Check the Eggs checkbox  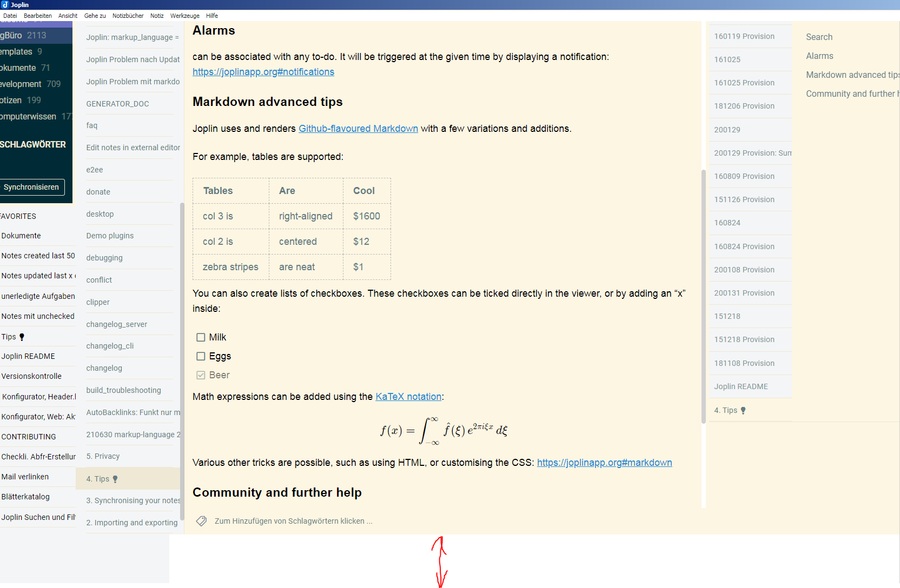pyautogui.click(x=201, y=356)
